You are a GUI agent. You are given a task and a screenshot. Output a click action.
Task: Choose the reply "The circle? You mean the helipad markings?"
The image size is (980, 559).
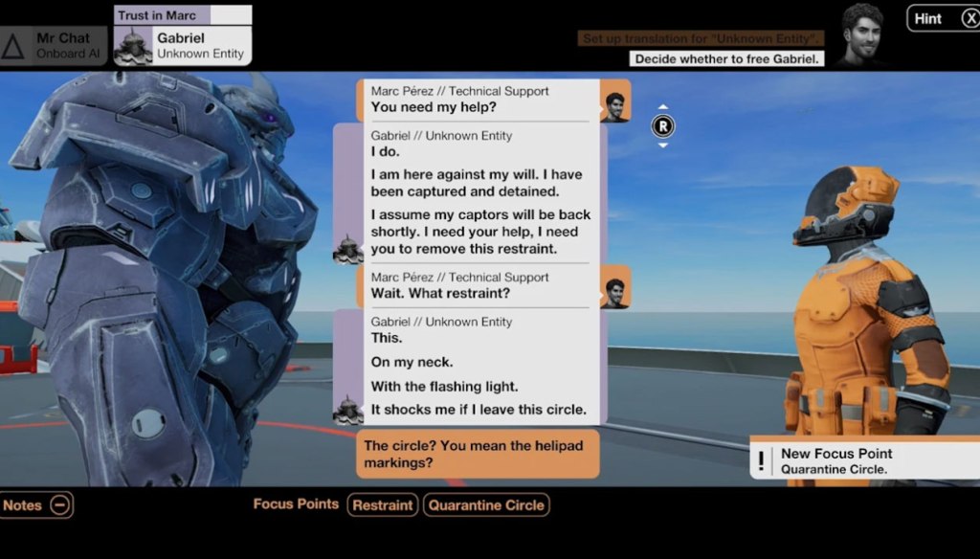[477, 454]
